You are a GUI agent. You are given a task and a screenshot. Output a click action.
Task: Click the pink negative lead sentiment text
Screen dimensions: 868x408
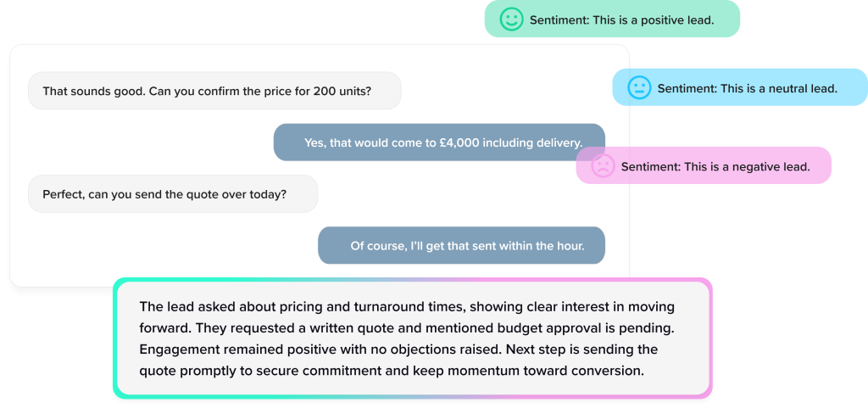[x=715, y=167]
